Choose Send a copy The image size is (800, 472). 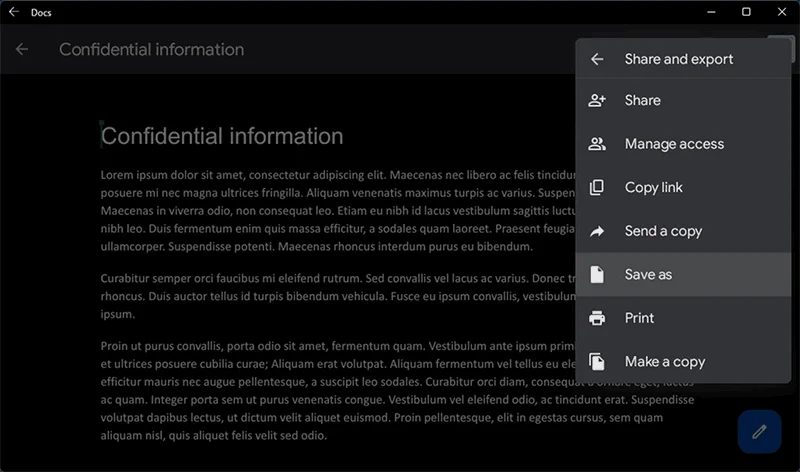click(x=683, y=231)
